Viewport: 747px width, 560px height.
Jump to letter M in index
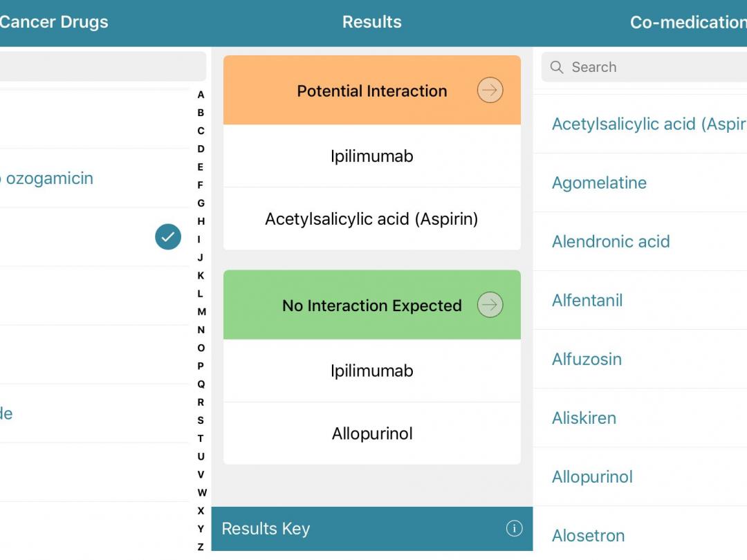click(201, 312)
